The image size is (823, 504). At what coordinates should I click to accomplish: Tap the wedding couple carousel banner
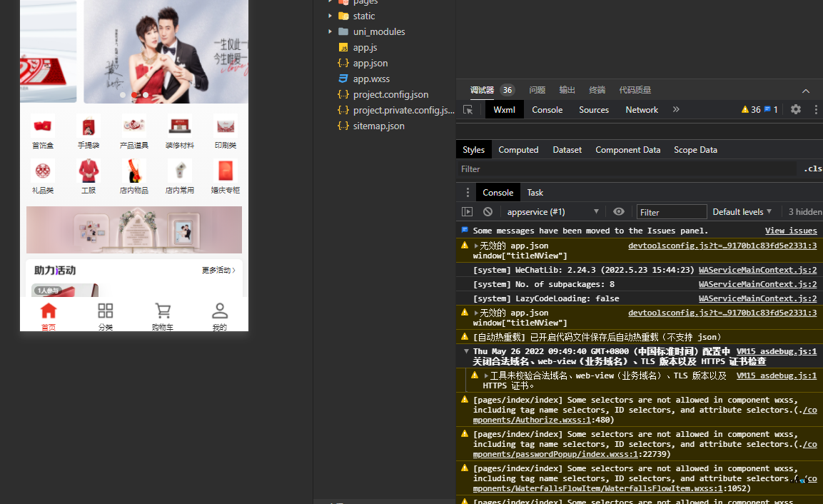click(166, 51)
